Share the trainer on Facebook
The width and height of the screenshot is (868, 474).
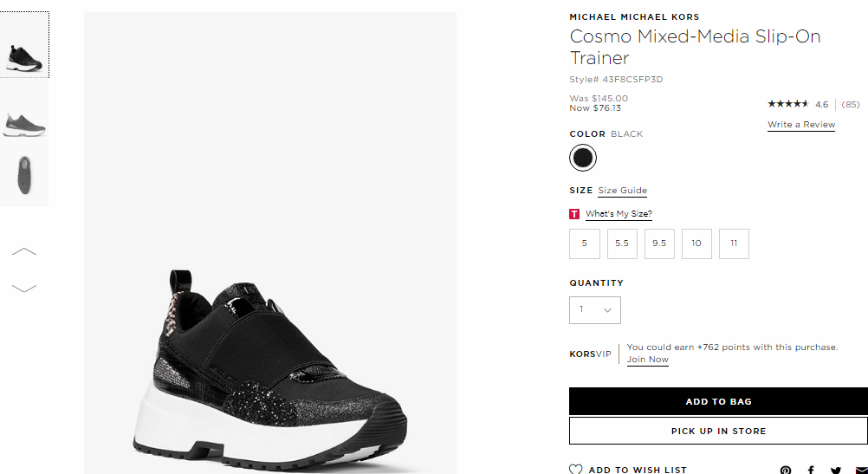click(x=811, y=471)
